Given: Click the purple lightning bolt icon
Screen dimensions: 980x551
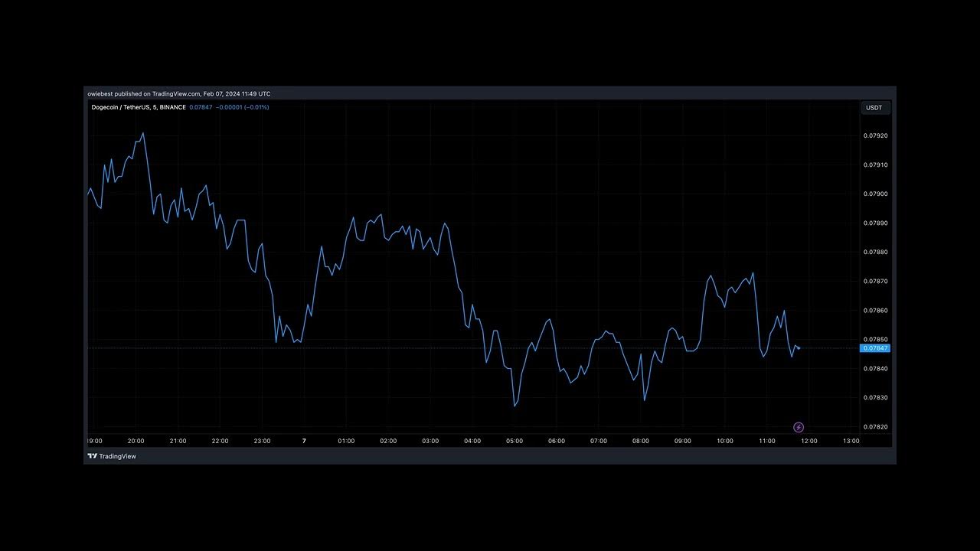Looking at the screenshot, I should click(x=799, y=427).
